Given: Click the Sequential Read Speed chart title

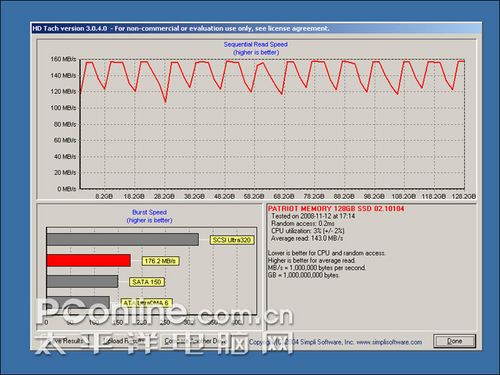Looking at the screenshot, I should [256, 44].
